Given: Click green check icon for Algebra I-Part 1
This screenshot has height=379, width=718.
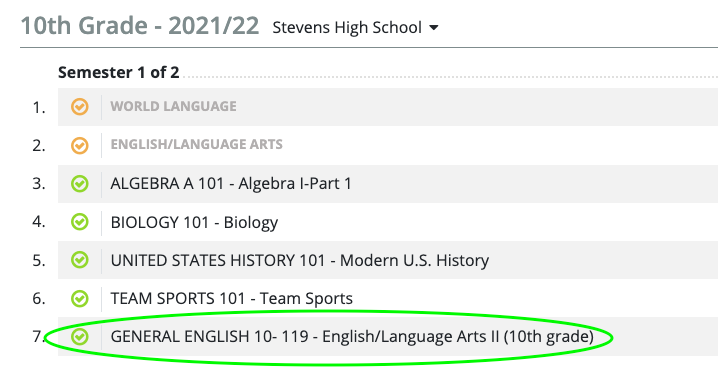Looking at the screenshot, I should 80,184.
